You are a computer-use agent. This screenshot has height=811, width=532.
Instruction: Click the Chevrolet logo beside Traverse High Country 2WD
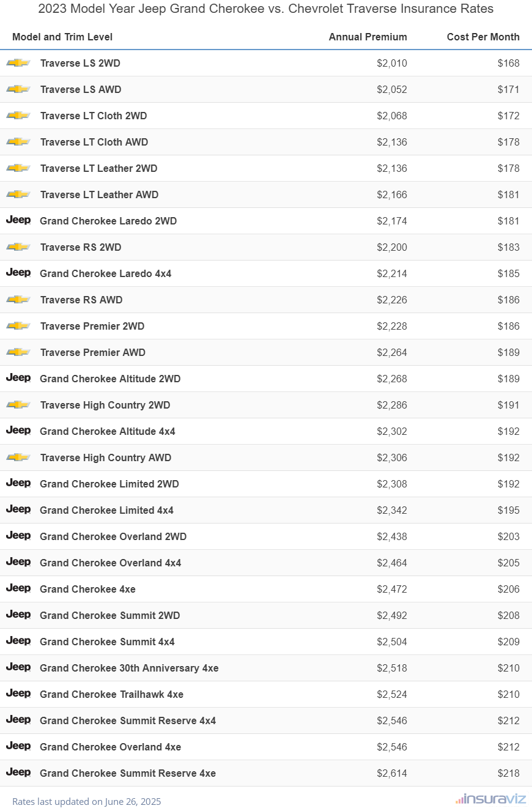[x=18, y=405]
